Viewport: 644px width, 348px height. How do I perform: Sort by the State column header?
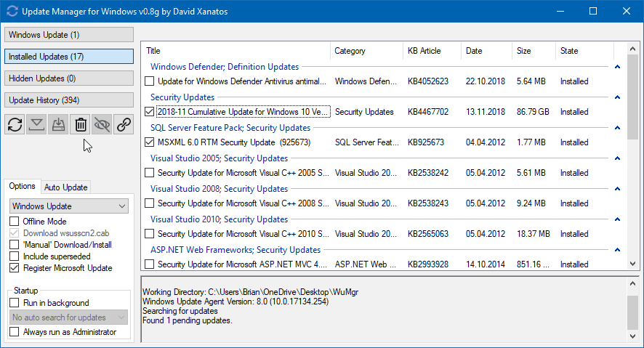click(x=585, y=51)
